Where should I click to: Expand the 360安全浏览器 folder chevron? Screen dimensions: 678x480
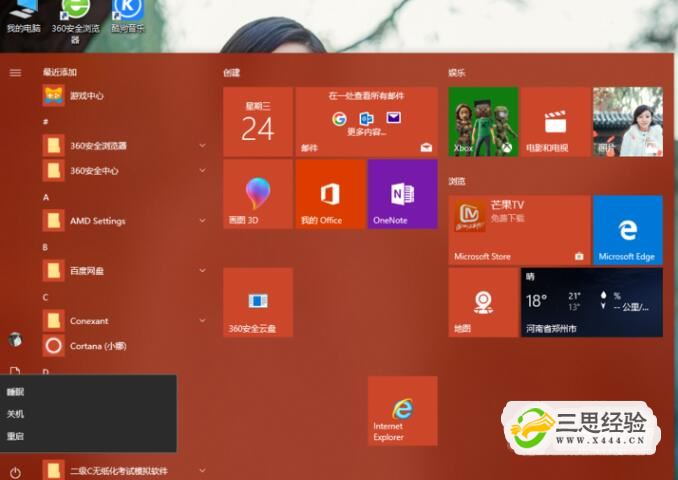click(202, 146)
